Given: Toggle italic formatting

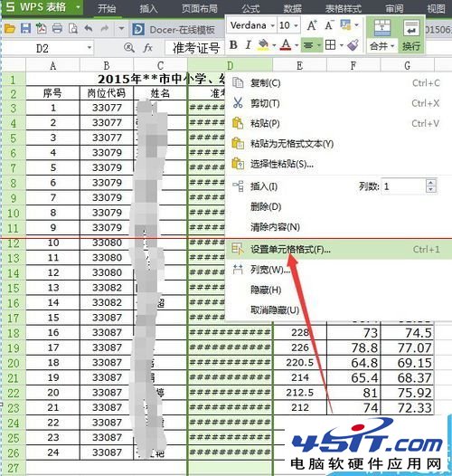Looking at the screenshot, I should 248,45.
